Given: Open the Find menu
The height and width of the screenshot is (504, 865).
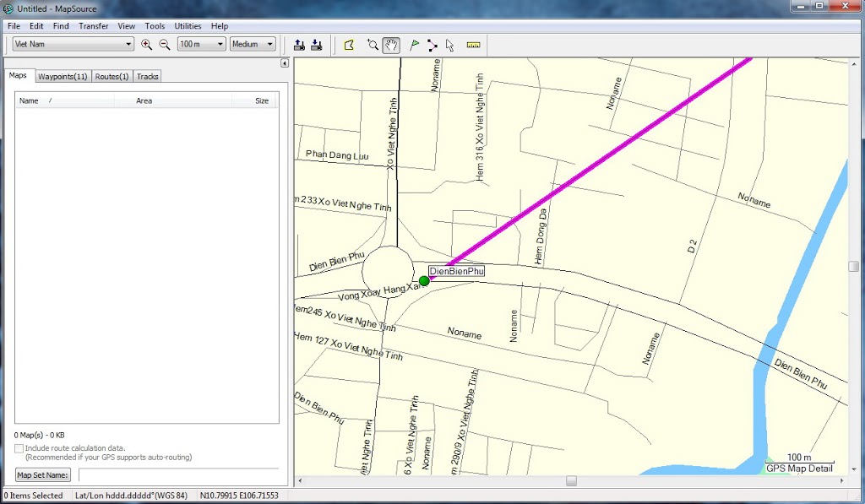Looking at the screenshot, I should [61, 26].
